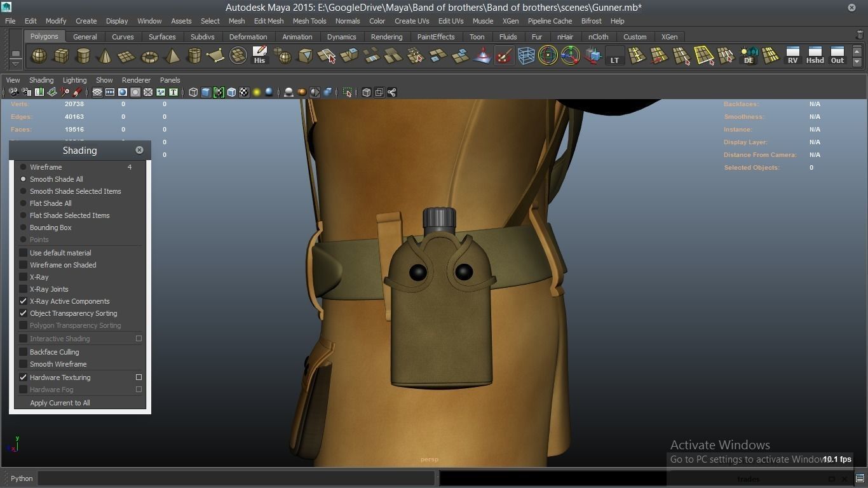Screen dimensions: 868x488
Task: Create a polygon torus from the shelf
Action: pyautogui.click(x=149, y=56)
